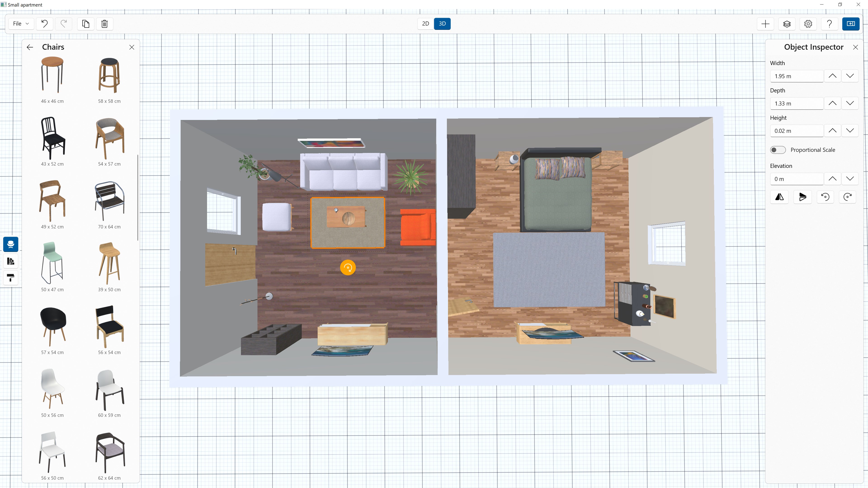Click the duplicate object icon

click(86, 23)
